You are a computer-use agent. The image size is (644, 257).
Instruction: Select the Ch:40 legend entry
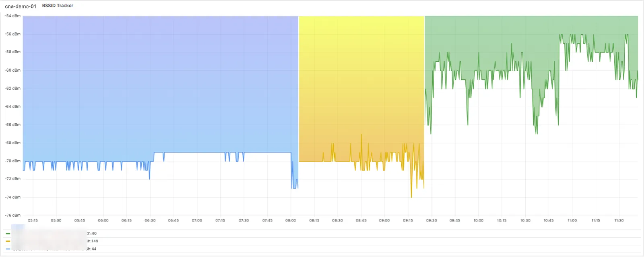[91, 233]
